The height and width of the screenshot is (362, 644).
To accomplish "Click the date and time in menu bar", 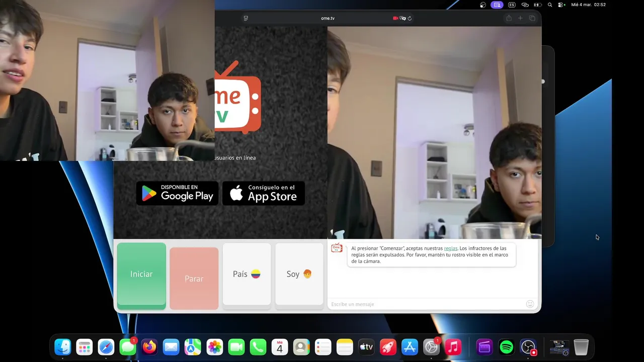I will pos(588,5).
